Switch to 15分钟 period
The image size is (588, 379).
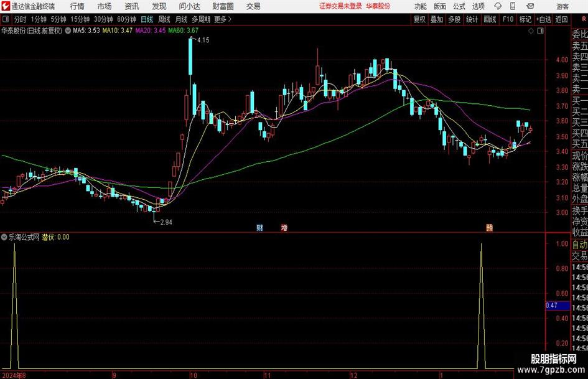click(80, 19)
